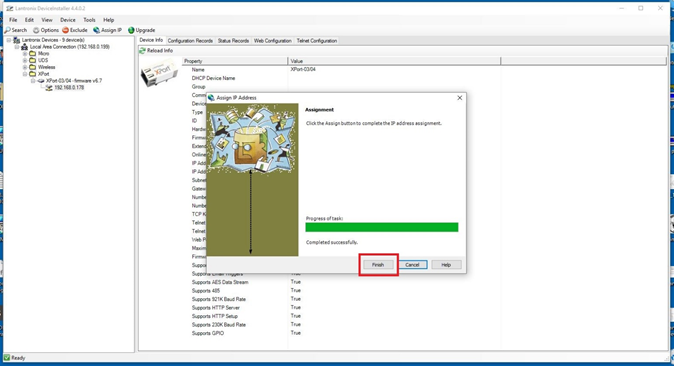Click the Search toolbar icon
This screenshot has width=674, height=366.
click(x=7, y=30)
